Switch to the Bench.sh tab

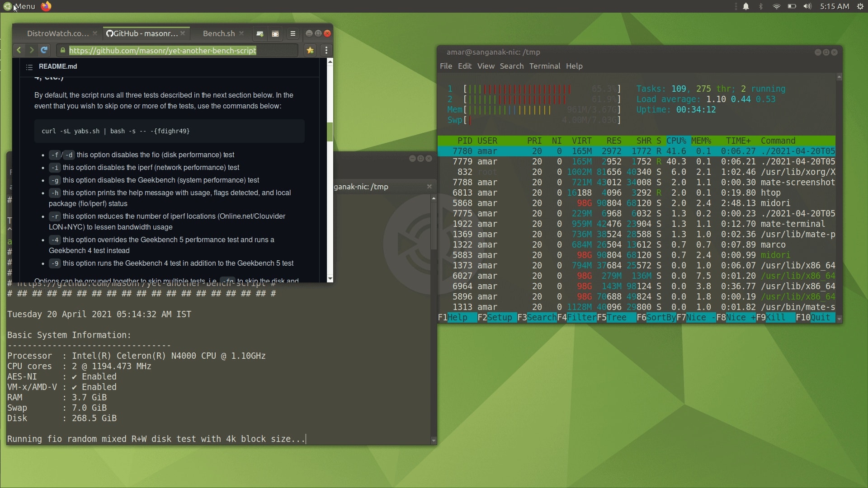pos(219,33)
